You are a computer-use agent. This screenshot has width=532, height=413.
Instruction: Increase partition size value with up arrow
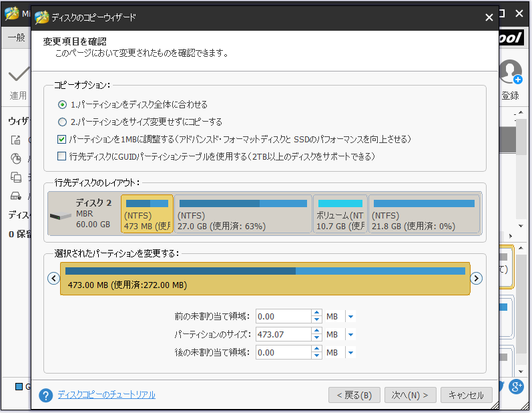(x=316, y=331)
